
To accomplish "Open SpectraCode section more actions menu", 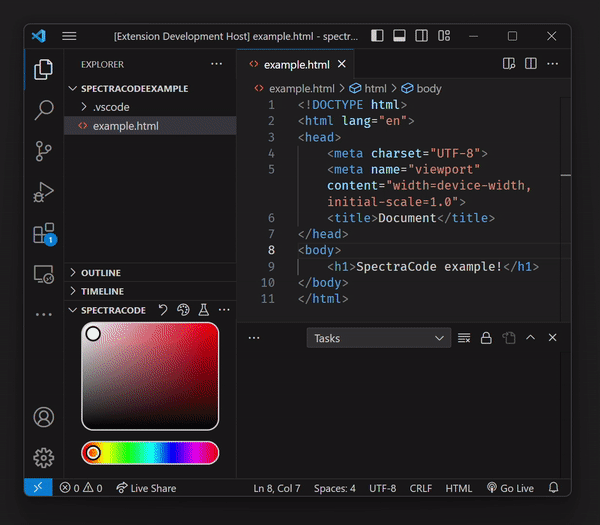I will 224,310.
